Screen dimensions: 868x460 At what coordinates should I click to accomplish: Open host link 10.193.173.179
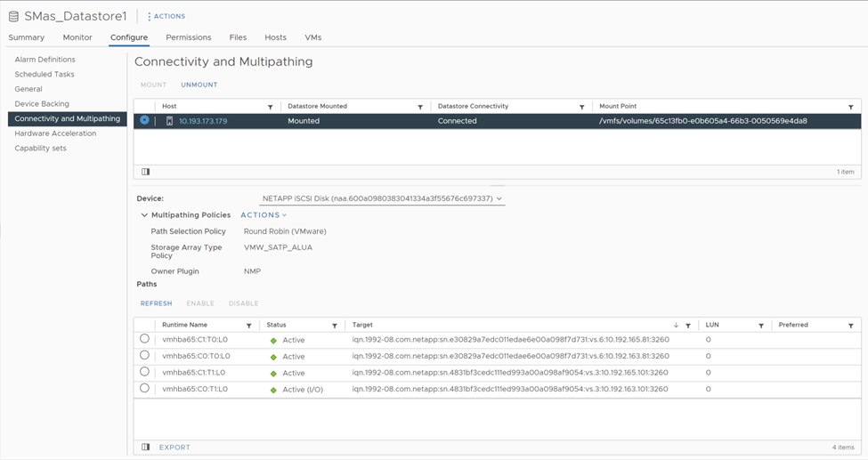[203, 121]
